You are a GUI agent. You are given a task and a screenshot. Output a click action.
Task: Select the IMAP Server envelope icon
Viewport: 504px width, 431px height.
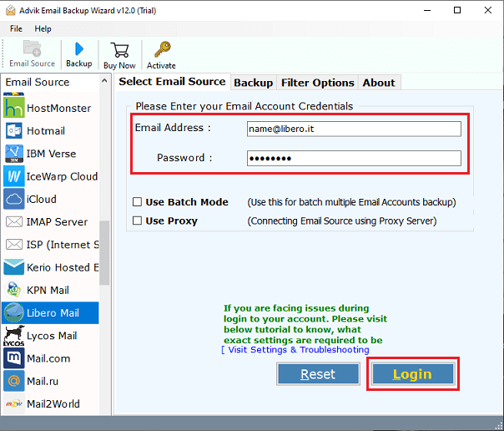click(14, 221)
